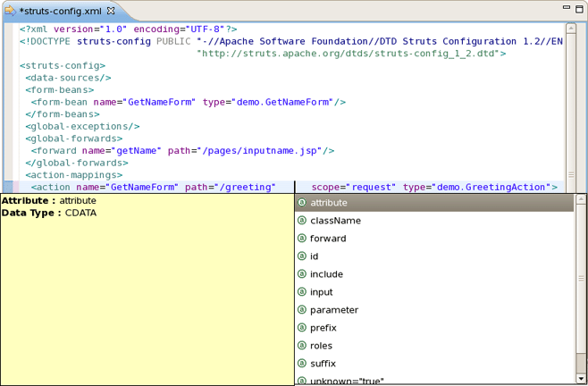This screenshot has height=386, width=588.
Task: Insert the unknown="true" suggestion
Action: 346,381
